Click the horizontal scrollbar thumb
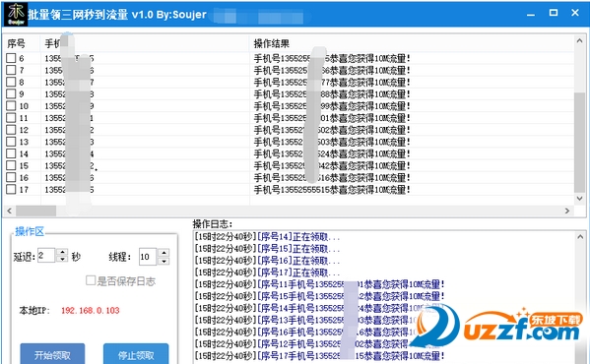The image size is (590, 364). (35, 211)
